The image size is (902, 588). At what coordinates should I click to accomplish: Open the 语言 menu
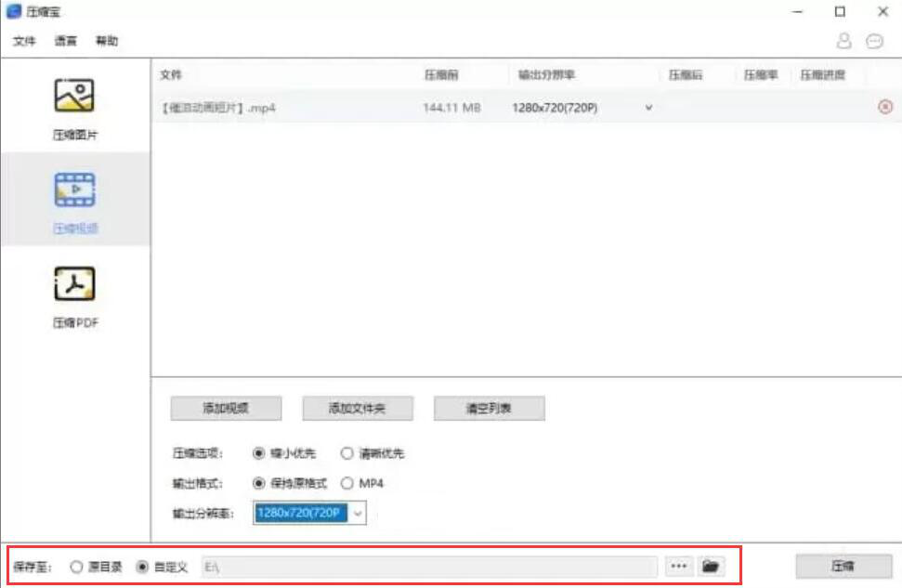point(63,41)
